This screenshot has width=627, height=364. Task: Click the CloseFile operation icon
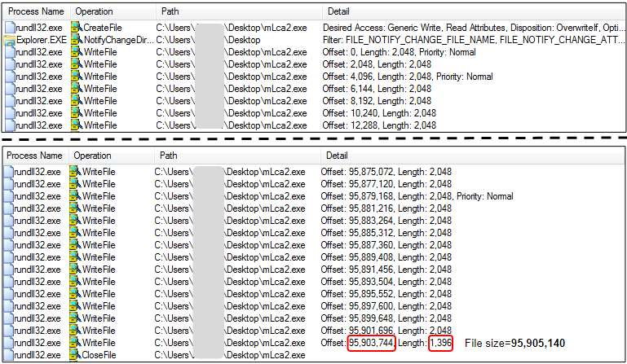point(77,355)
